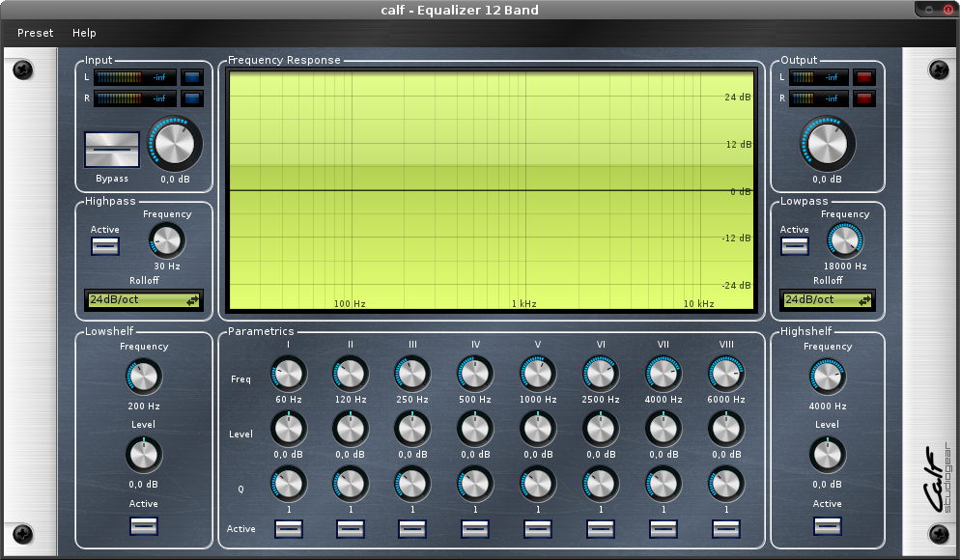Viewport: 960px width, 560px height.
Task: Click the Input L channel blue clip indicator
Action: tap(192, 77)
